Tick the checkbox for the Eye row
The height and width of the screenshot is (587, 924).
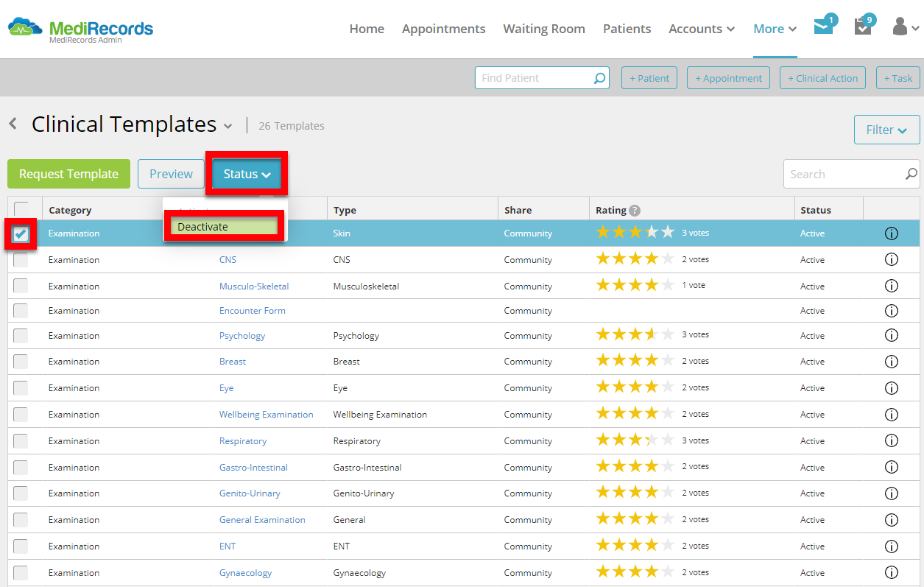[21, 388]
